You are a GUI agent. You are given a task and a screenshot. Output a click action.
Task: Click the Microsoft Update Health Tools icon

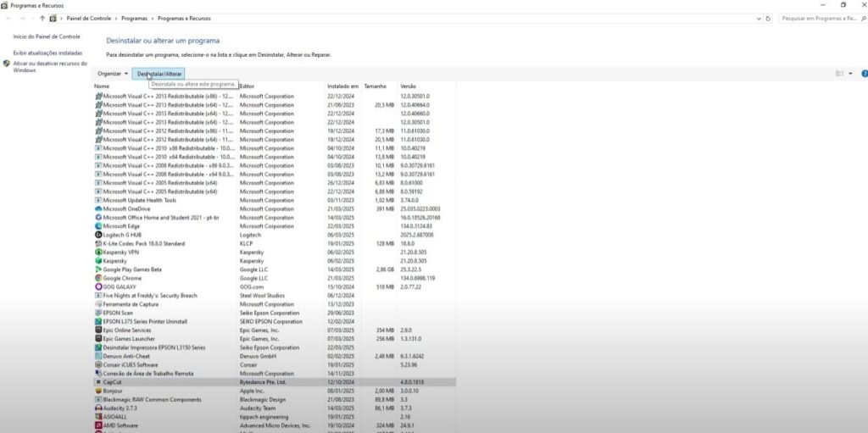click(98, 201)
